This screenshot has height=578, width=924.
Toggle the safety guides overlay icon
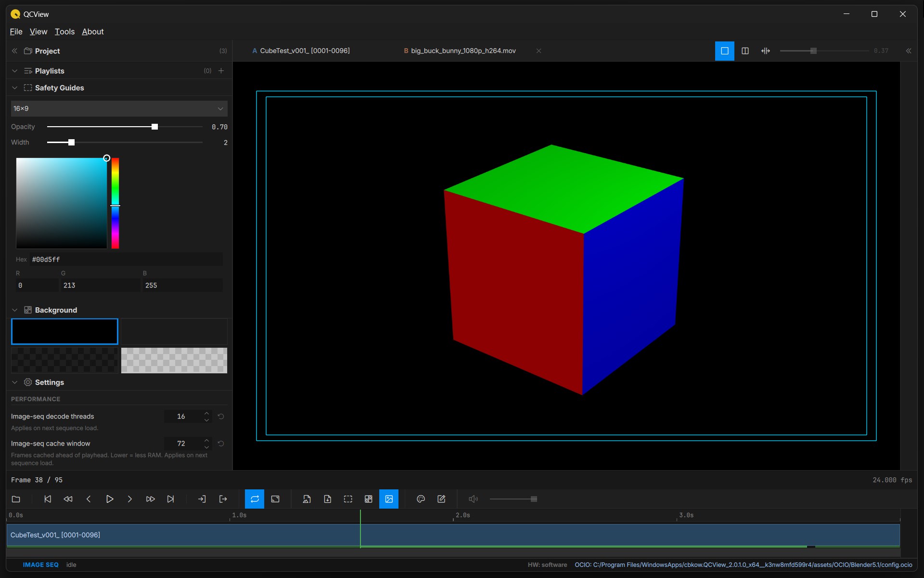click(348, 499)
